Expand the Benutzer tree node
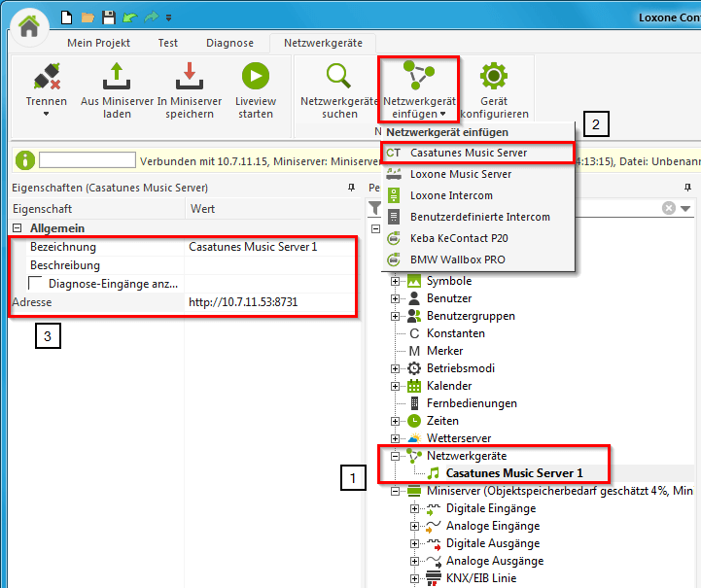Image resolution: width=701 pixels, height=588 pixels. (396, 298)
